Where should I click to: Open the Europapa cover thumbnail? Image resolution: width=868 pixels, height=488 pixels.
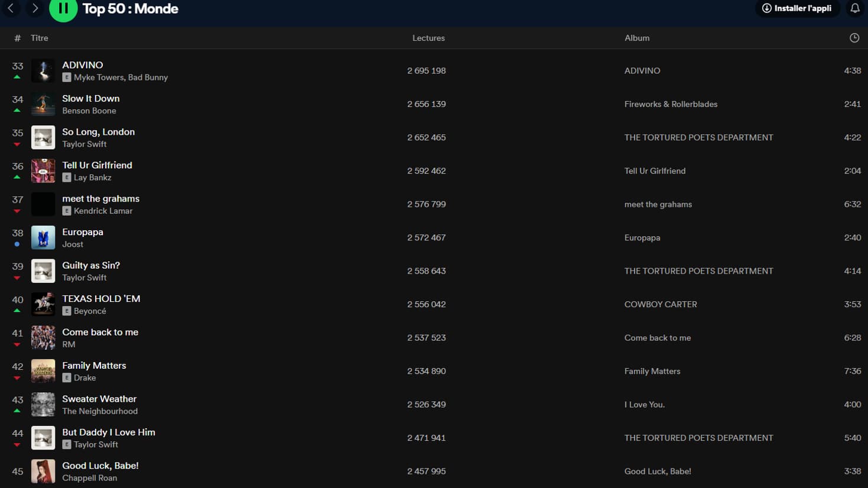43,238
